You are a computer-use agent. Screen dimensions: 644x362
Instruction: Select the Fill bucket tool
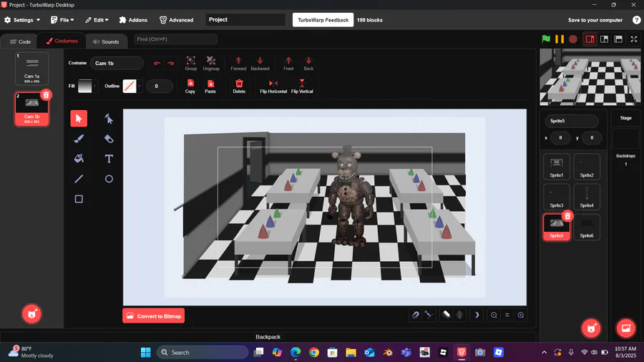pos(79,158)
